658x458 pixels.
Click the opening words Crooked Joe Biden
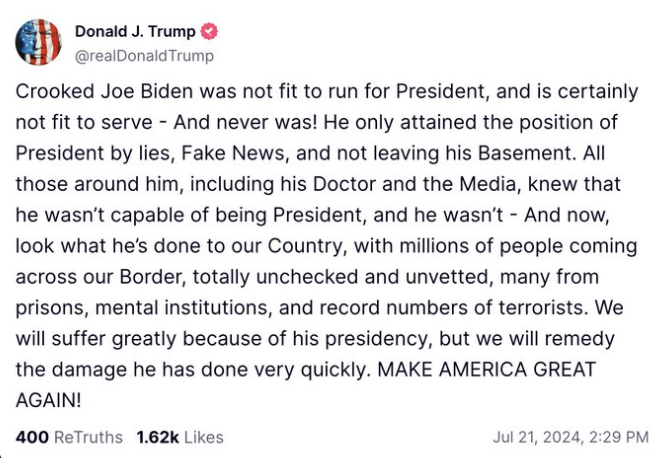(x=104, y=92)
